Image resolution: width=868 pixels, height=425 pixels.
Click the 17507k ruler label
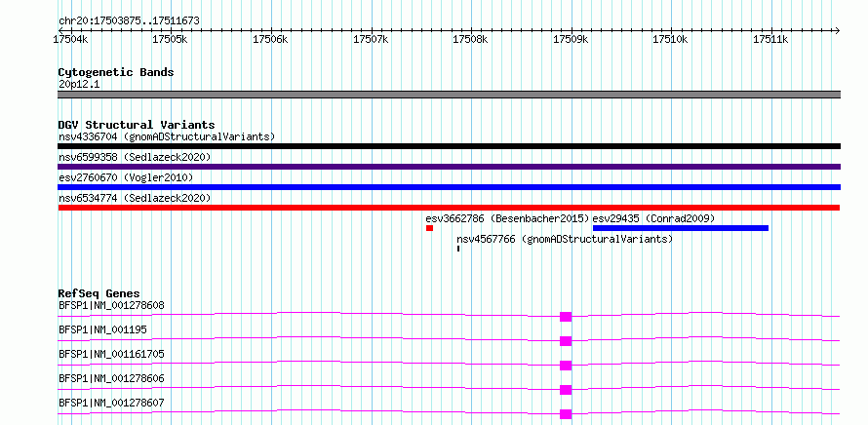coord(371,40)
